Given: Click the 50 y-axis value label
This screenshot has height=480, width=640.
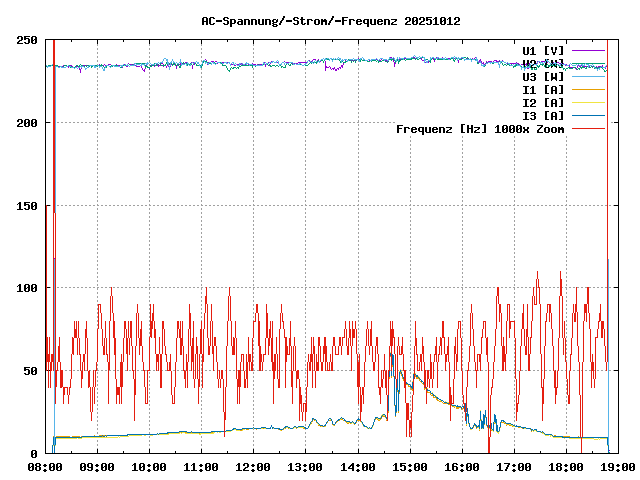Looking at the screenshot, I should coord(30,371).
